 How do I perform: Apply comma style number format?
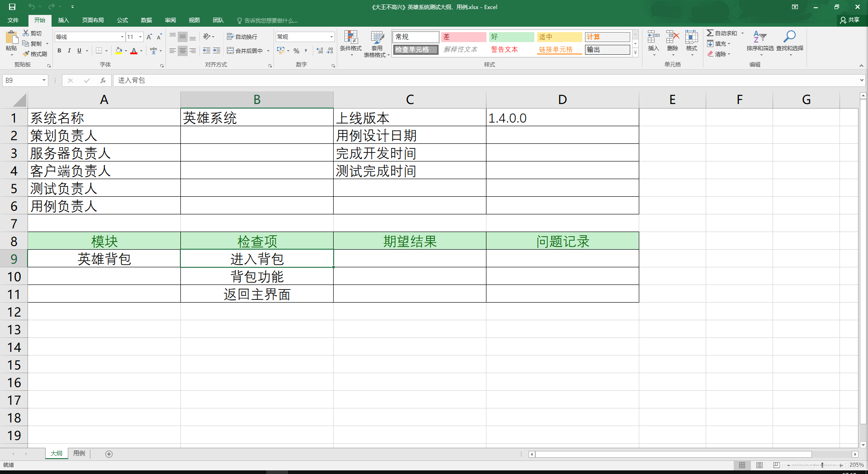pos(306,51)
